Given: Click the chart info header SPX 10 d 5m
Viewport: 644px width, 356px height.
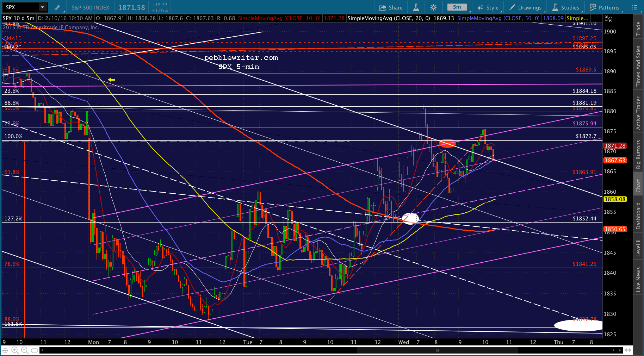Looking at the screenshot, I should pyautogui.click(x=19, y=18).
